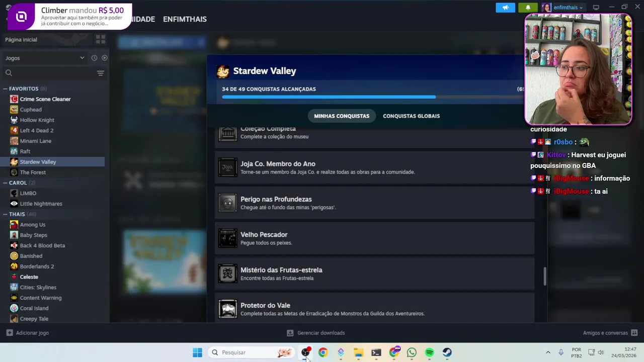The image size is (644, 362).
Task: Switch to Minhas Conquistas tab
Action: 342,116
